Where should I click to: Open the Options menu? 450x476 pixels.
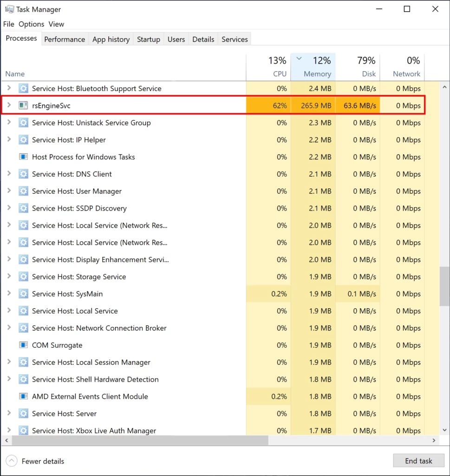(x=31, y=24)
